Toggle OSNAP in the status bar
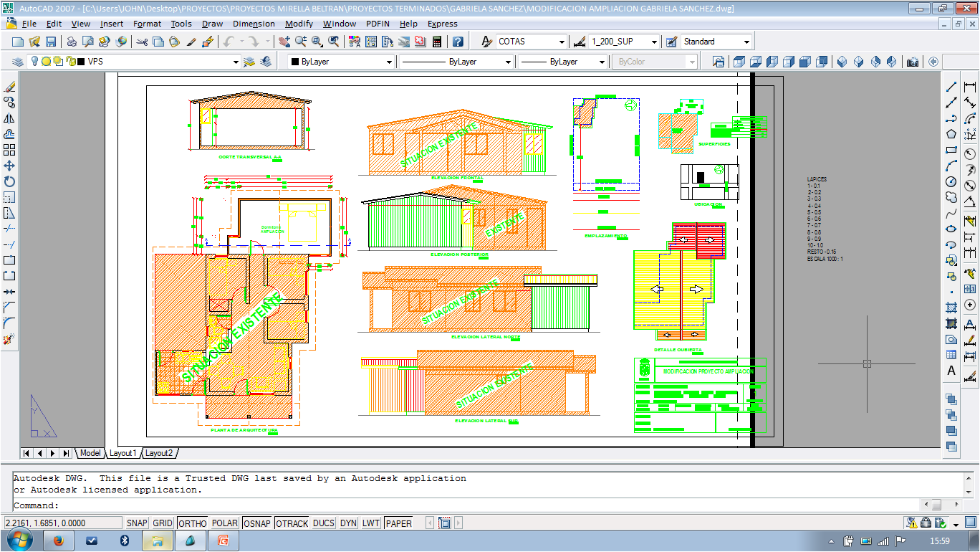 click(x=256, y=523)
